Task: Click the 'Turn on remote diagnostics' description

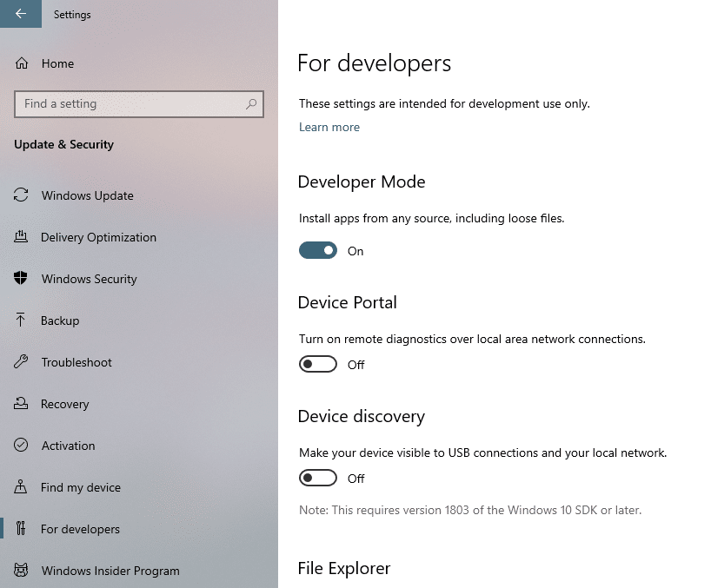Action: pyautogui.click(x=472, y=339)
